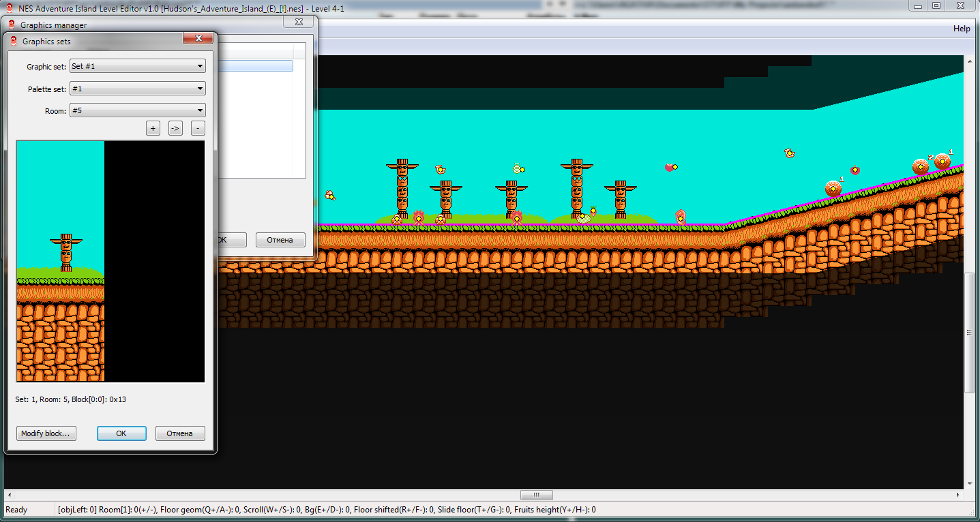The height and width of the screenshot is (522, 980).
Task: Click the pineapple fruit sprite in the level
Action: click(x=518, y=168)
